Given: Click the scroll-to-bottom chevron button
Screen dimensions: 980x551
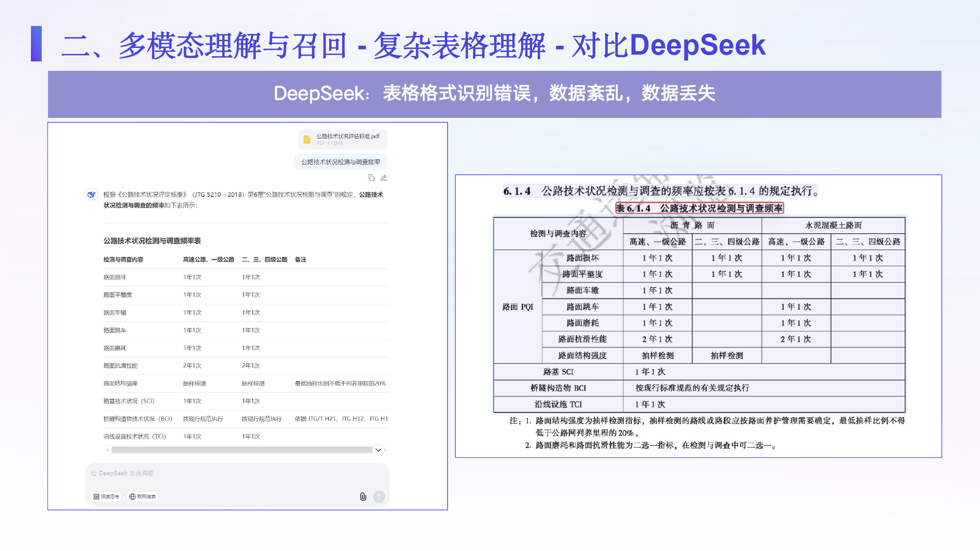Looking at the screenshot, I should point(378,450).
